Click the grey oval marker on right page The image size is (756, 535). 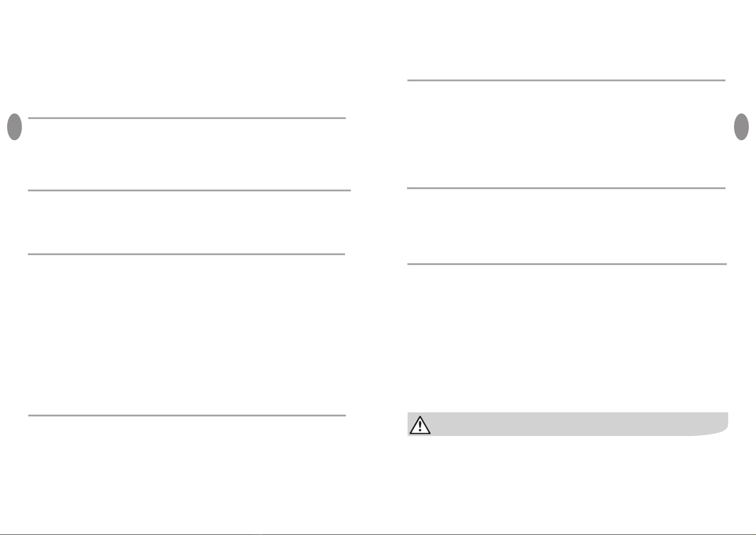click(x=741, y=127)
